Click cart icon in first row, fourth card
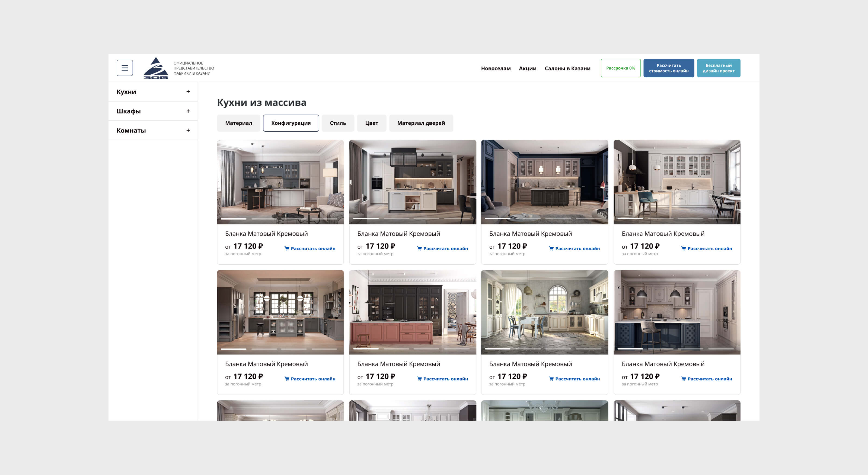The image size is (868, 475). (x=683, y=248)
